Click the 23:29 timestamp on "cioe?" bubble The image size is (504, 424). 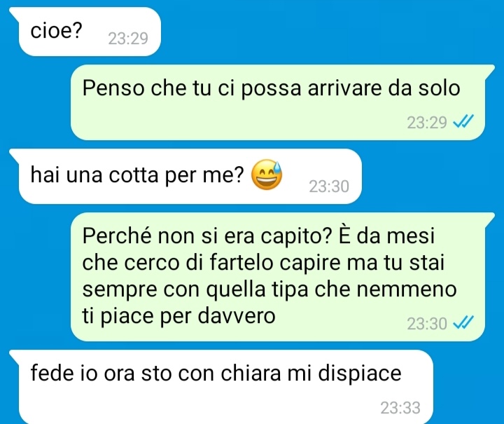tap(128, 39)
